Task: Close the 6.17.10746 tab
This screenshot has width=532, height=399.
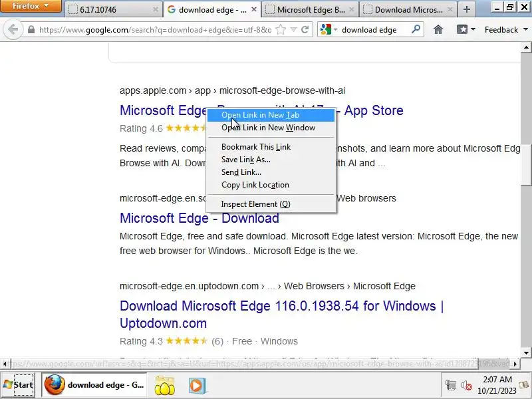Action: pyautogui.click(x=156, y=10)
